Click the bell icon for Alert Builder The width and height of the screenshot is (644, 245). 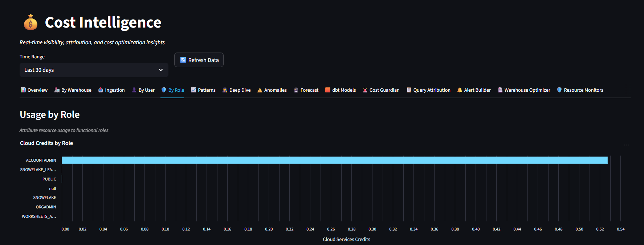(460, 90)
